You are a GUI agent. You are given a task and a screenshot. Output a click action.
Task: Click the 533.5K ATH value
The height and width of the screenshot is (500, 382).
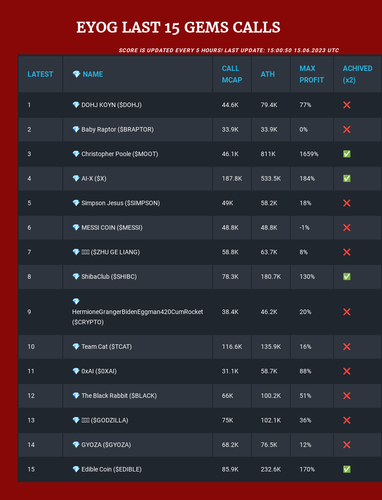271,178
